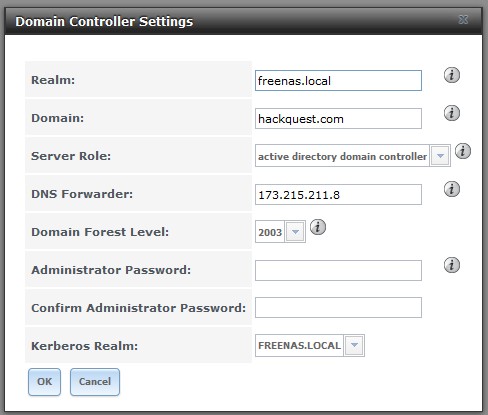Open the Server Role info icon
Screen dimensions: 488x415
[463, 151]
